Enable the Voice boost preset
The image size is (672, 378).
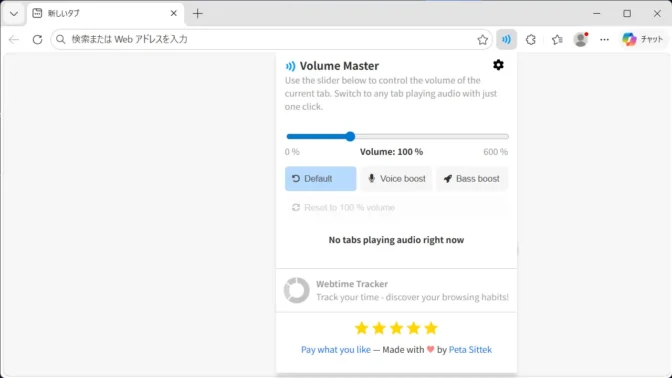pyautogui.click(x=396, y=179)
